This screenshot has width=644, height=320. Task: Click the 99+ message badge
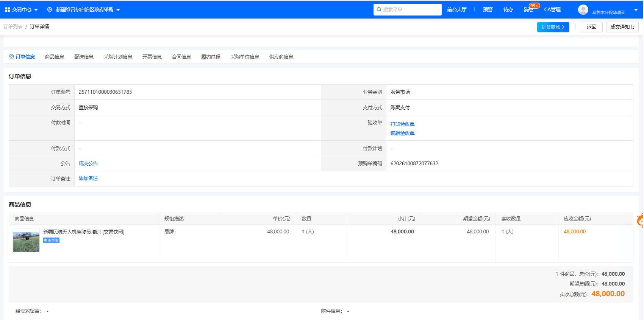point(535,6)
